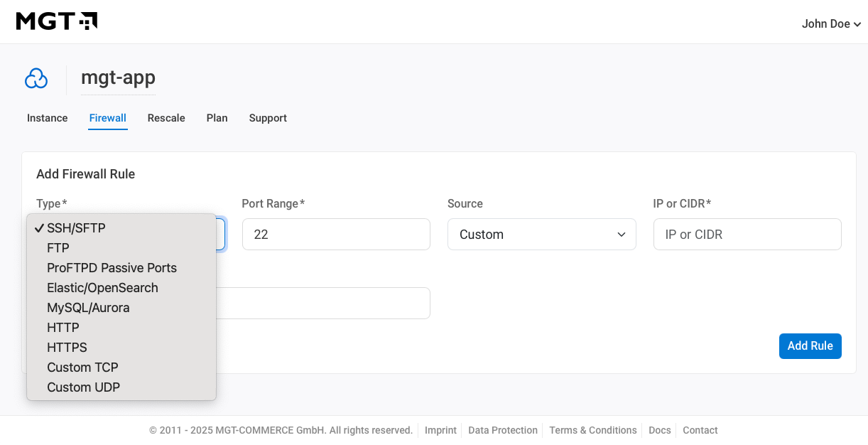Click the Source label

(465, 204)
